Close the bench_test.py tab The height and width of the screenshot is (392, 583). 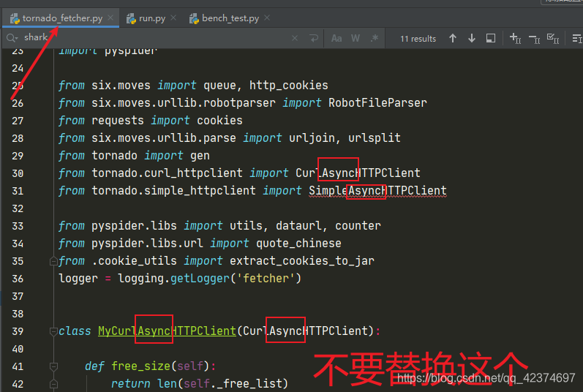click(x=267, y=18)
